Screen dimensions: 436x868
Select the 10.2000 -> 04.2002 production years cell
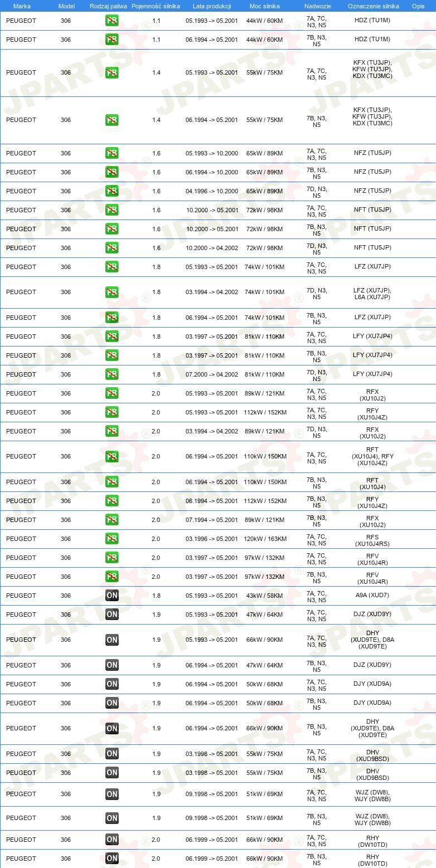[212, 248]
